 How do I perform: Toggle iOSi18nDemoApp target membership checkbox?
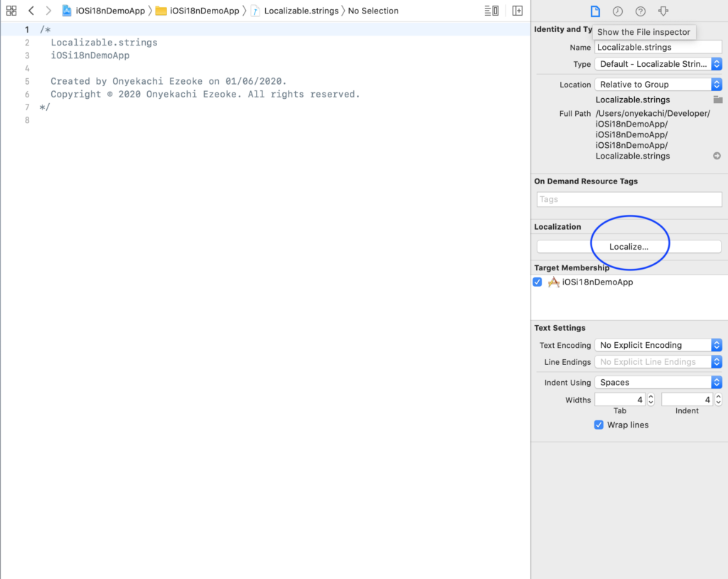coord(537,282)
